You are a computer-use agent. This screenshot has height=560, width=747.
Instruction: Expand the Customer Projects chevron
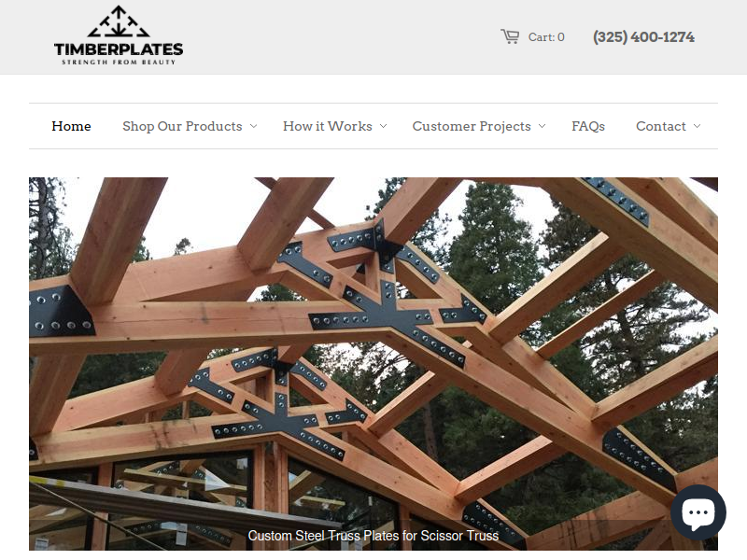click(542, 126)
